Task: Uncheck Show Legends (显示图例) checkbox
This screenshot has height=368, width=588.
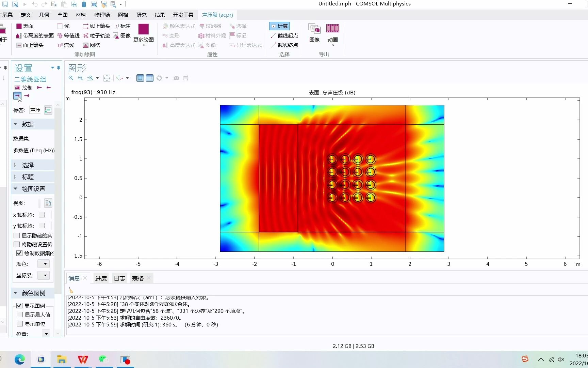Action: (x=19, y=306)
